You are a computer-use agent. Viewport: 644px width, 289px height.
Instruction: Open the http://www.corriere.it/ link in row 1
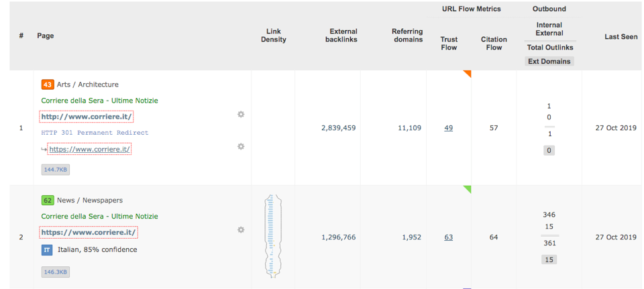87,117
